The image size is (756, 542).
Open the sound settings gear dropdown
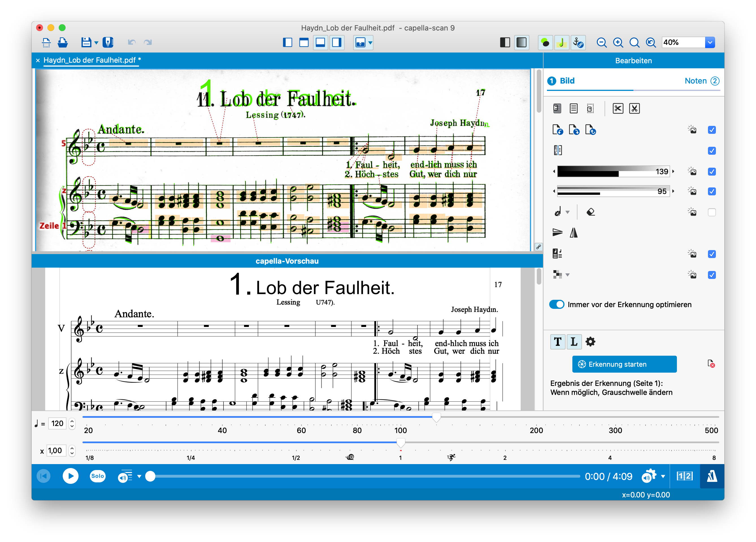(x=663, y=477)
